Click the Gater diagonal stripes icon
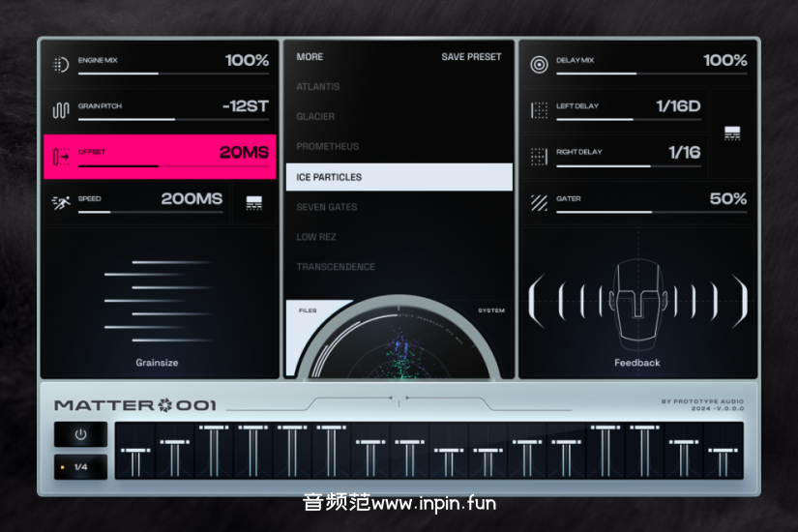 [539, 202]
